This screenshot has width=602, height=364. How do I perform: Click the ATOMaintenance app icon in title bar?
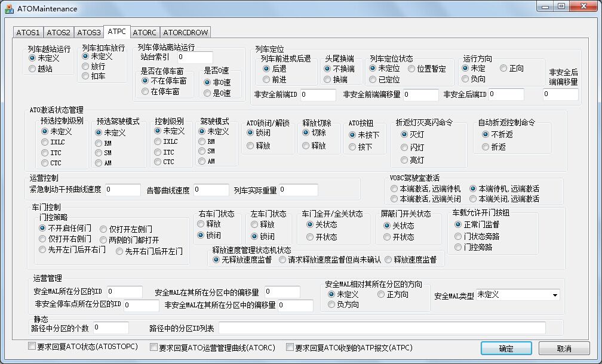pyautogui.click(x=10, y=8)
